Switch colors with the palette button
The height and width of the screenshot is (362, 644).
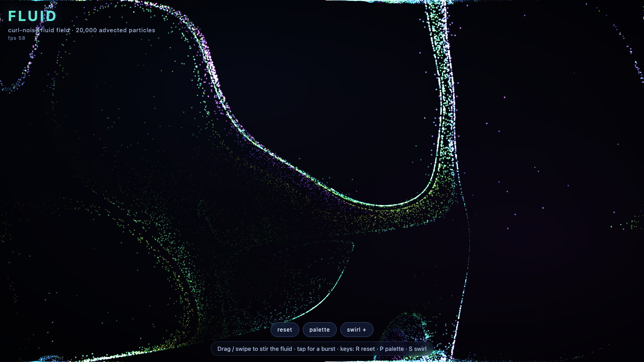tap(319, 330)
